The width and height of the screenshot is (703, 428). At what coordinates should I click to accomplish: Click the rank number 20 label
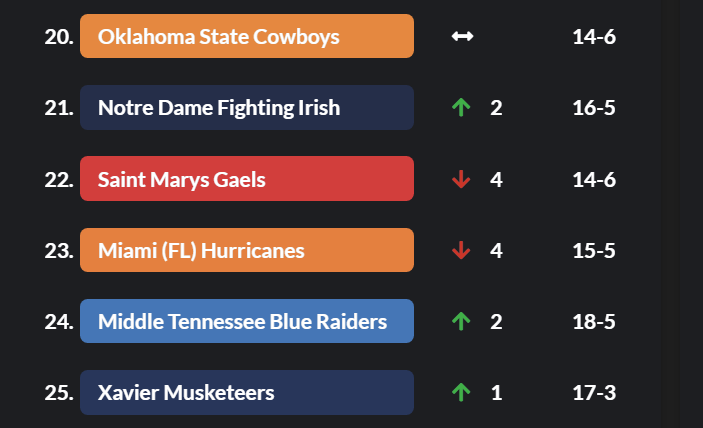pyautogui.click(x=58, y=37)
